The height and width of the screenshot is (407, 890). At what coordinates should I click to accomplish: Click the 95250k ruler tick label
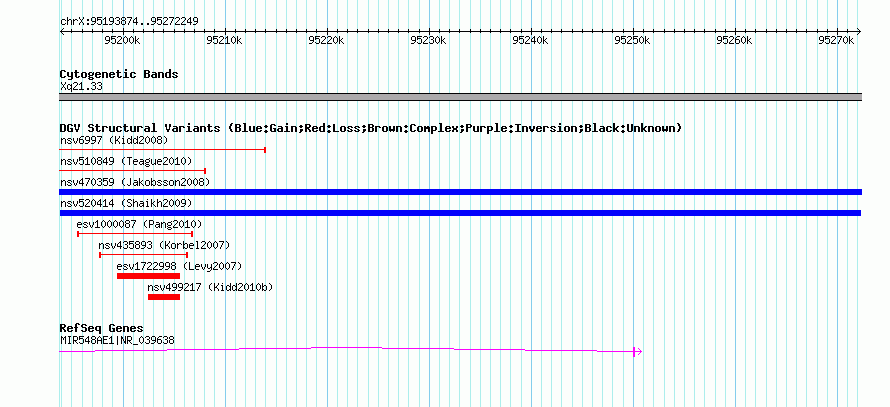click(633, 40)
